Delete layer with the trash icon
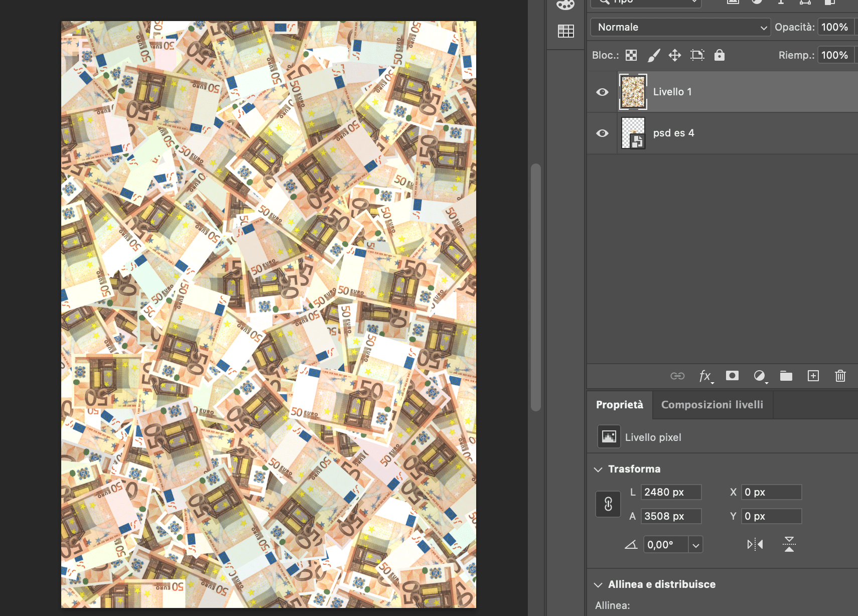Viewport: 858px width, 616px height. 840,376
